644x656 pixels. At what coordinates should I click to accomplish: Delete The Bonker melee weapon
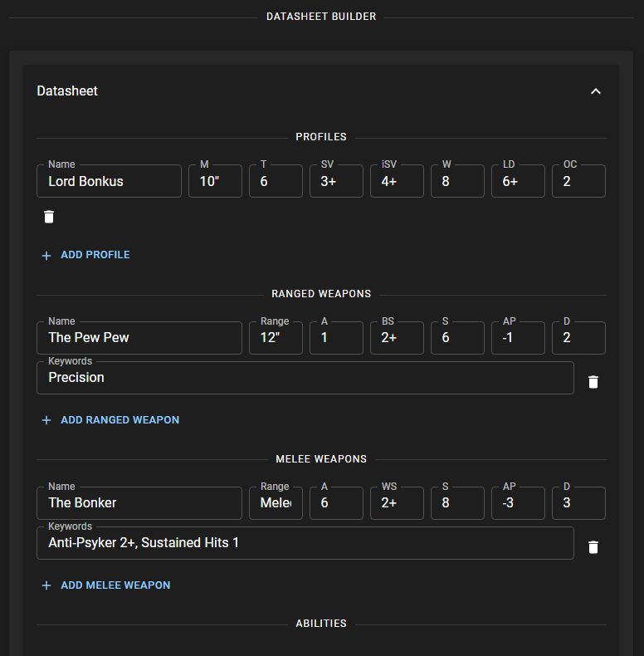coord(593,547)
